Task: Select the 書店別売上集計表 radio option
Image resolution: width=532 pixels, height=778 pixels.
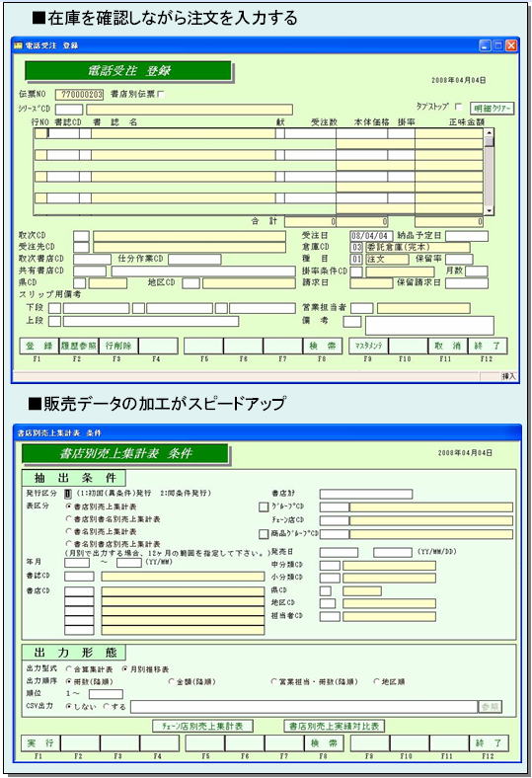Action: 68,506
